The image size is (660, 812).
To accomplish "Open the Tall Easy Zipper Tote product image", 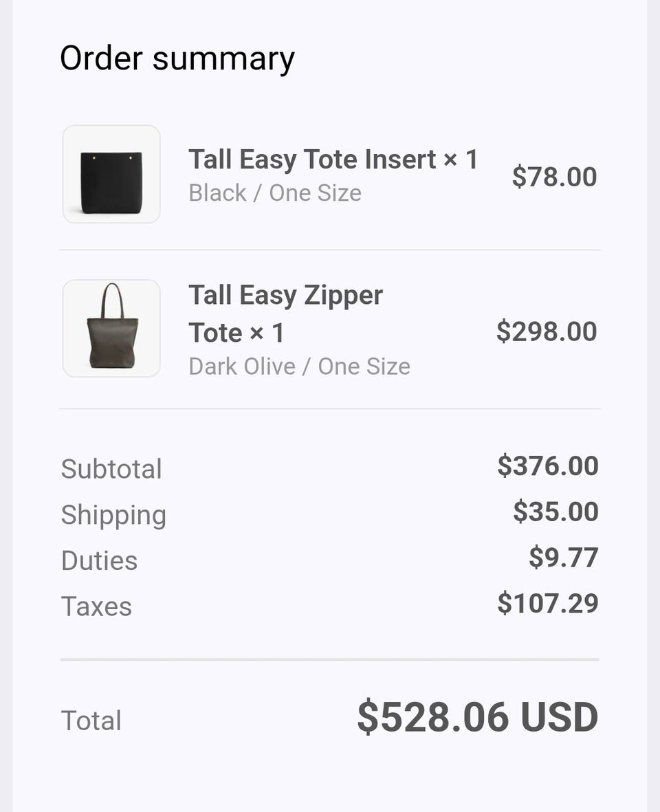I will (111, 328).
